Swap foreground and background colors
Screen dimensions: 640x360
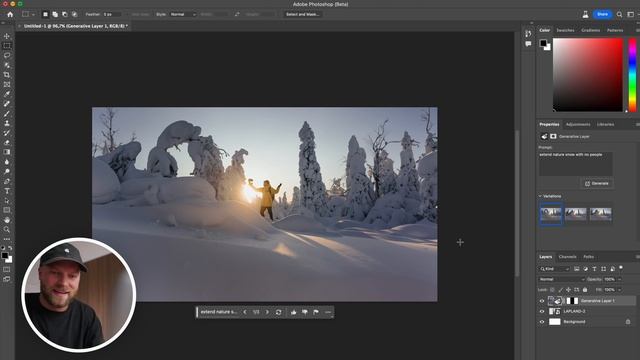[10, 248]
